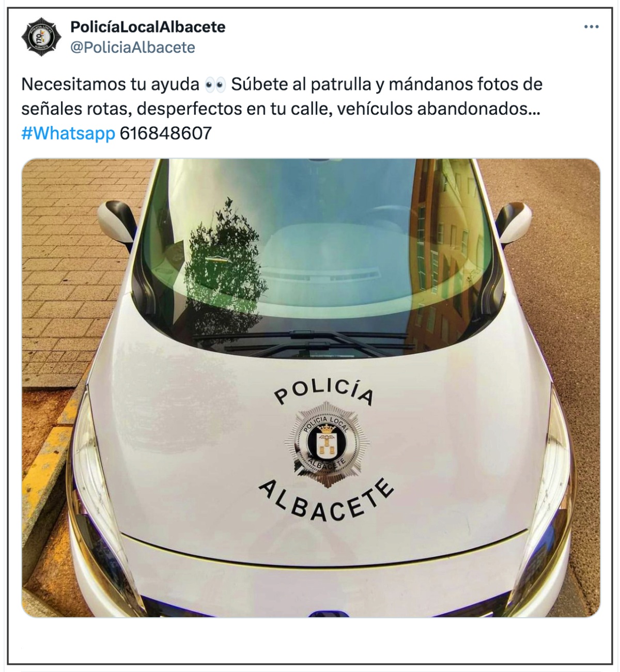The width and height of the screenshot is (620, 672).
Task: Click the tweet text starting 'Necesitamos tu ayuda'
Action: coord(282,108)
